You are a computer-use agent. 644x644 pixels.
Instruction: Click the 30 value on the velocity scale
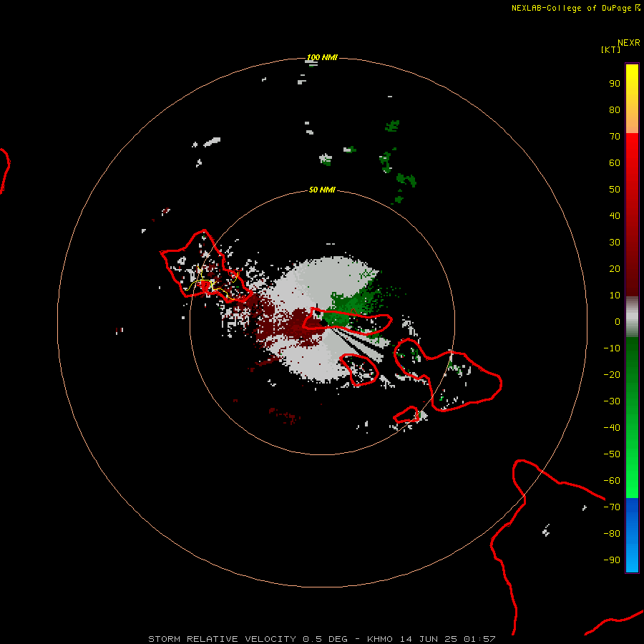tap(615, 243)
